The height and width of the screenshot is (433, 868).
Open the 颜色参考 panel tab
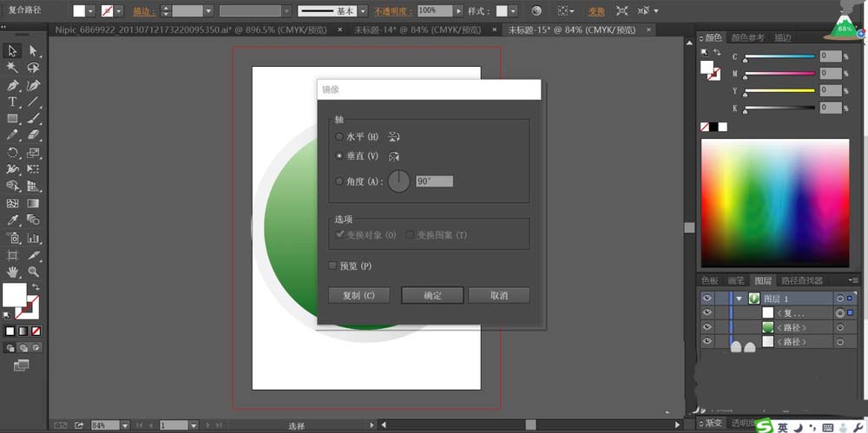click(x=747, y=37)
